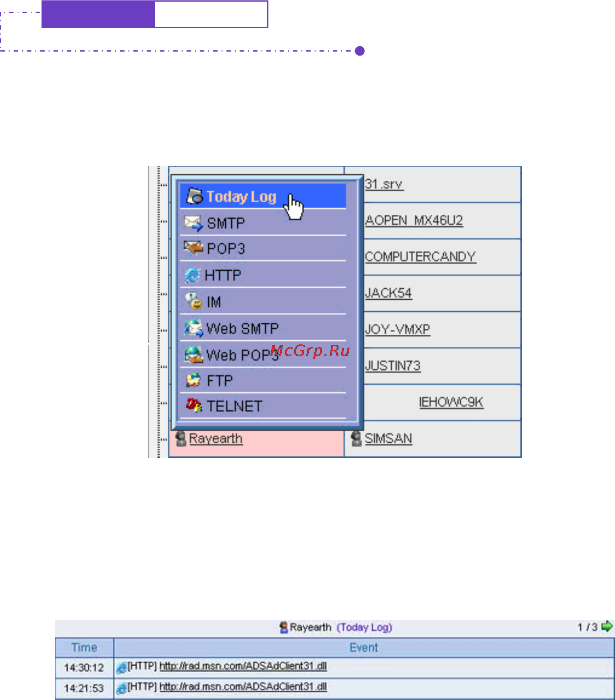This screenshot has width=615, height=700.
Task: Open the AOPEN_MX46U2 host link
Action: (414, 221)
